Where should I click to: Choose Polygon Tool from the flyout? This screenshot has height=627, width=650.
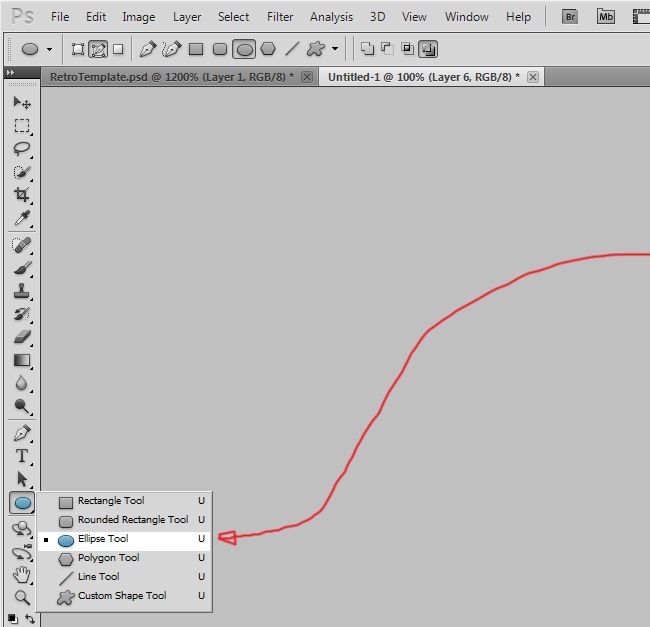[x=108, y=558]
